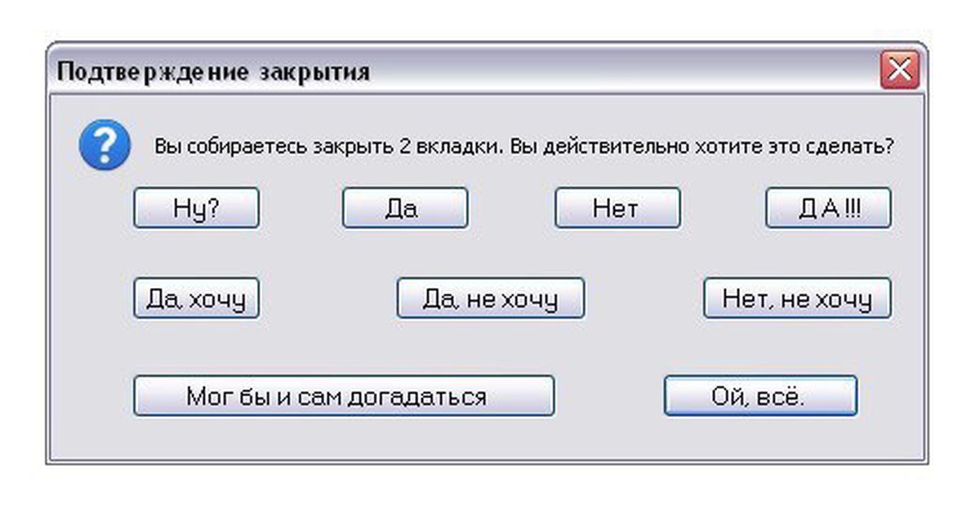This screenshot has height=514, width=980.
Task: Click the word "Подтверждение" in the title
Action: point(153,72)
